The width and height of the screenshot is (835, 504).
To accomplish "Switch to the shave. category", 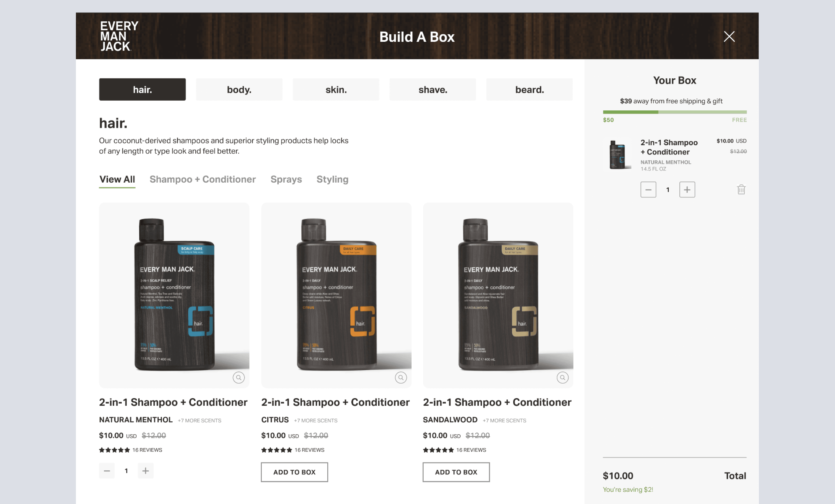I will point(432,89).
